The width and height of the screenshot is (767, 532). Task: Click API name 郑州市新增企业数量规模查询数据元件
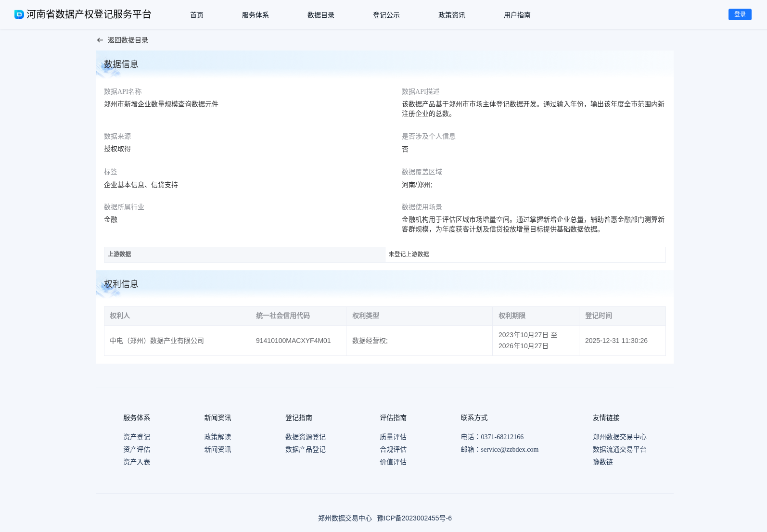pos(161,104)
